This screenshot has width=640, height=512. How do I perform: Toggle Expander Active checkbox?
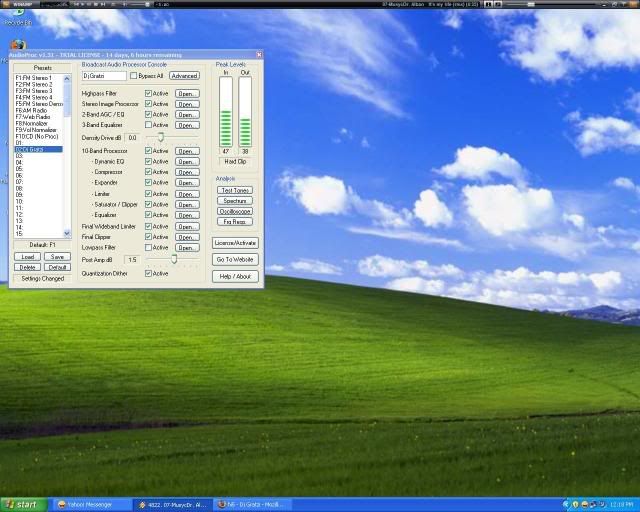[x=149, y=182]
